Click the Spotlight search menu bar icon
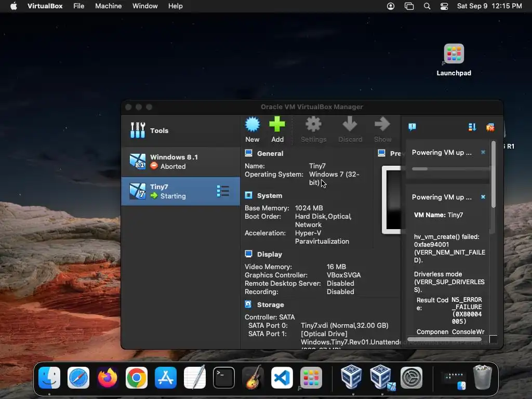The image size is (532, 399). pyautogui.click(x=427, y=6)
